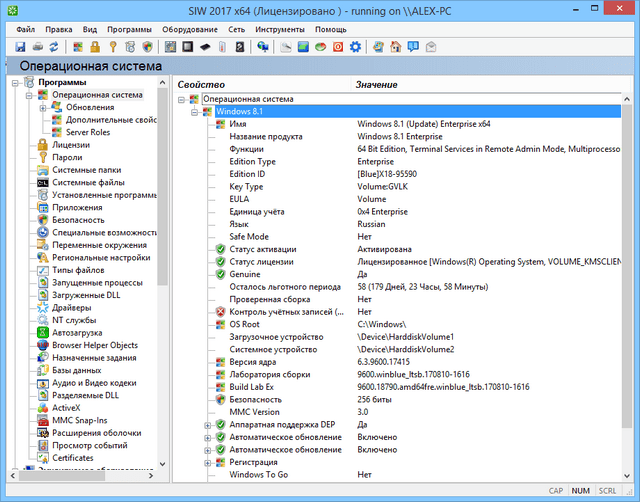Click the Значение column header
This screenshot has width=640, height=502.
(376, 84)
